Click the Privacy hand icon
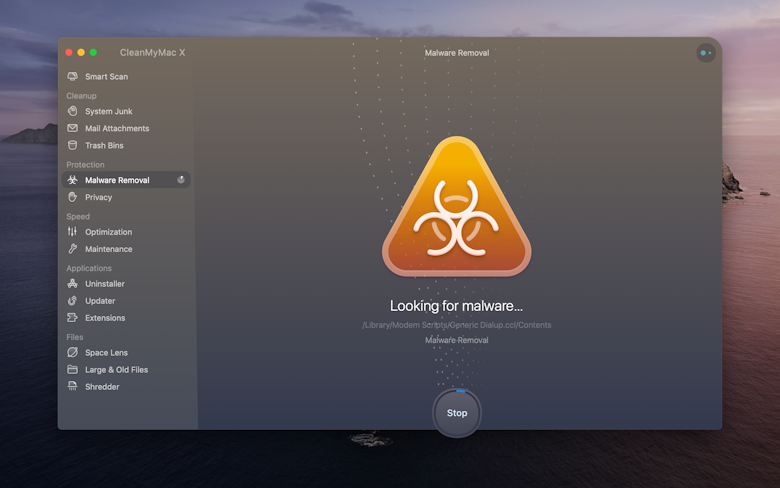Screen dimensions: 780x488 click(x=73, y=197)
